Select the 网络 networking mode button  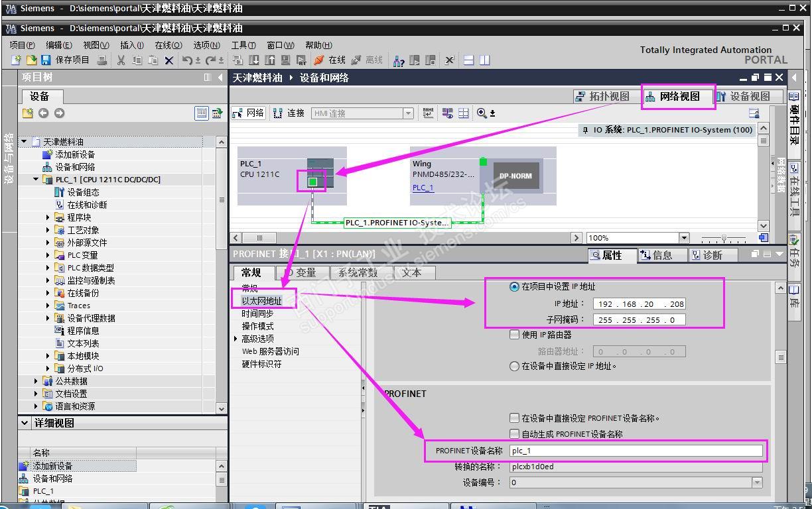click(x=249, y=113)
